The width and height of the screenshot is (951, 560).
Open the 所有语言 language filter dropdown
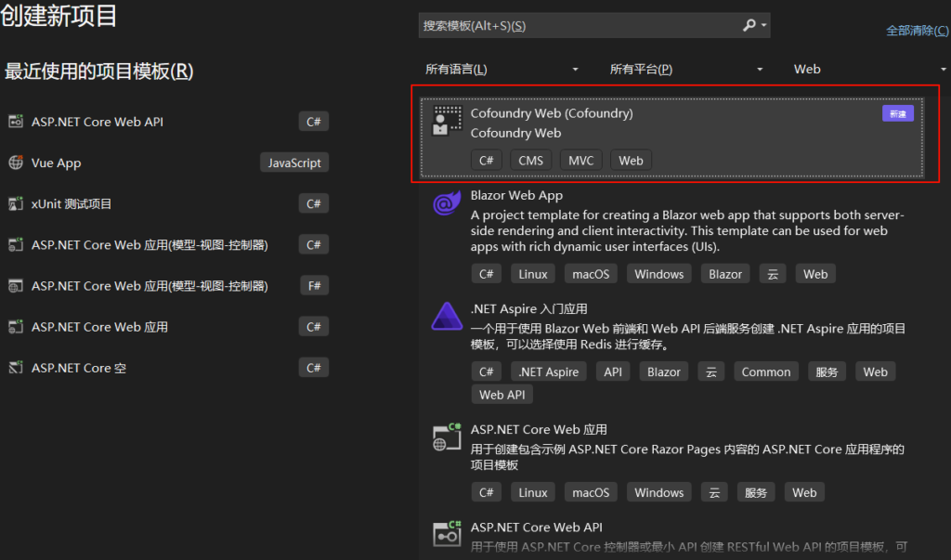[x=502, y=69]
